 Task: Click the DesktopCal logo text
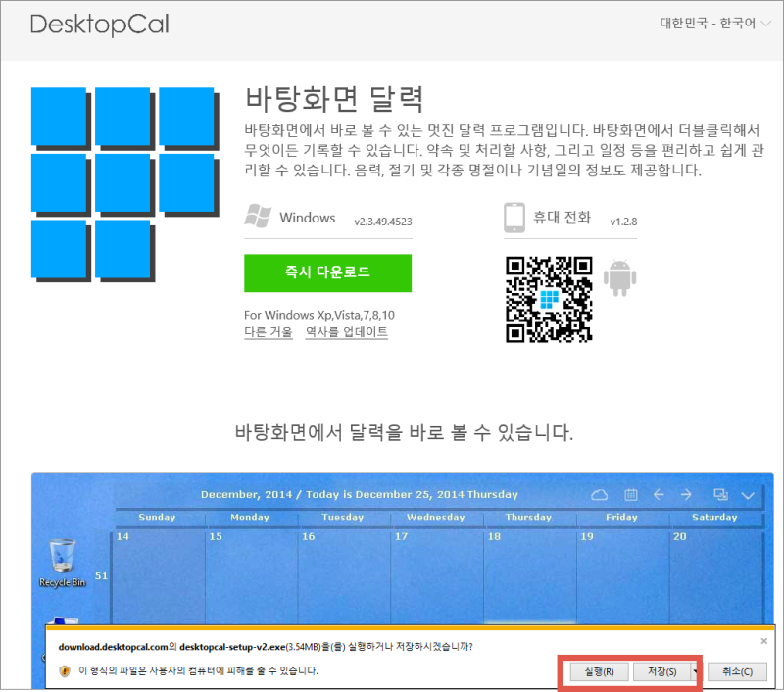coord(100,25)
